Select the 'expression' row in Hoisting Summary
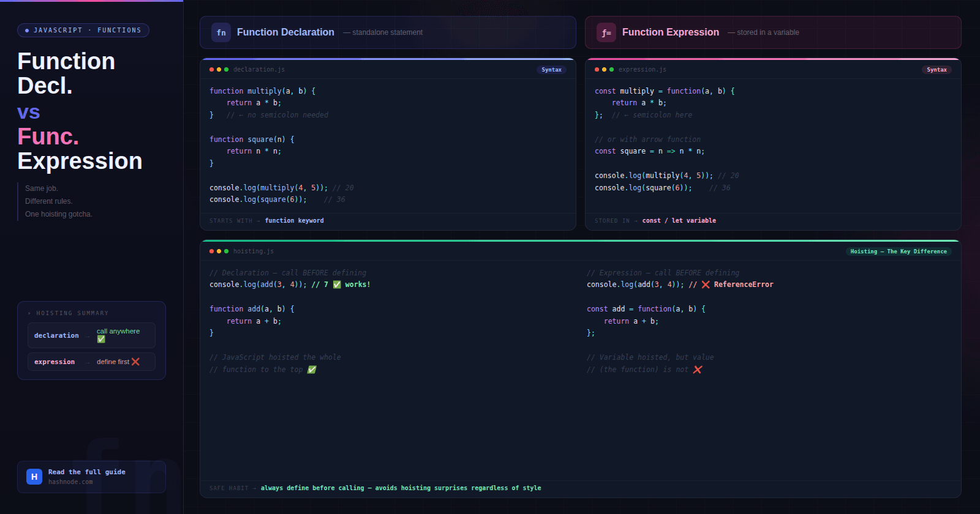This screenshot has height=514, width=980. click(91, 362)
